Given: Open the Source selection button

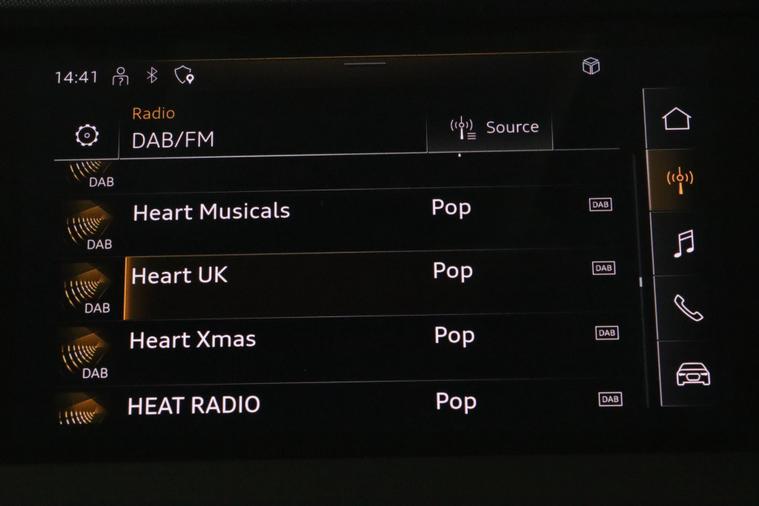Looking at the screenshot, I should click(489, 128).
